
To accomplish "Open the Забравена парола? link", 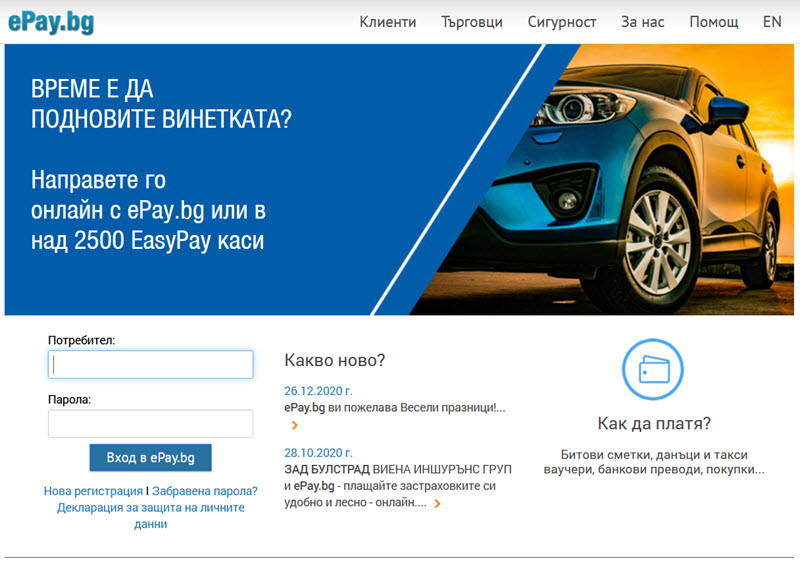I will 205,491.
